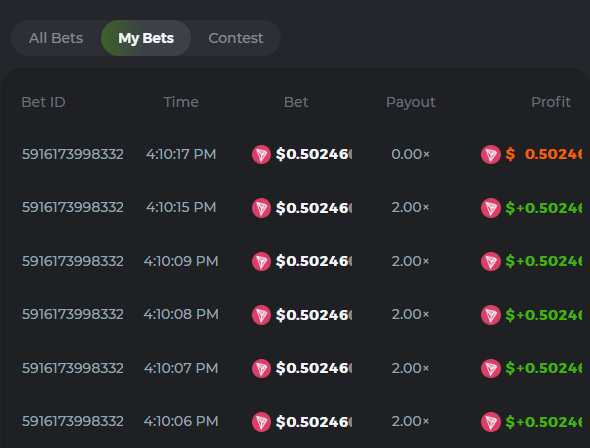The image size is (590, 448).
Task: Click the TRON coin icon in 4:10:17 PM bet
Action: point(261,155)
